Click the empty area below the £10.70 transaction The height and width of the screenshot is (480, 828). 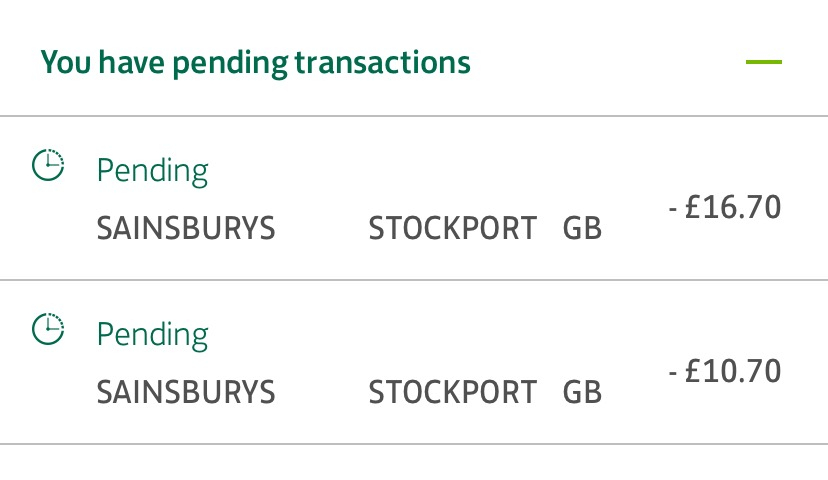point(414,463)
